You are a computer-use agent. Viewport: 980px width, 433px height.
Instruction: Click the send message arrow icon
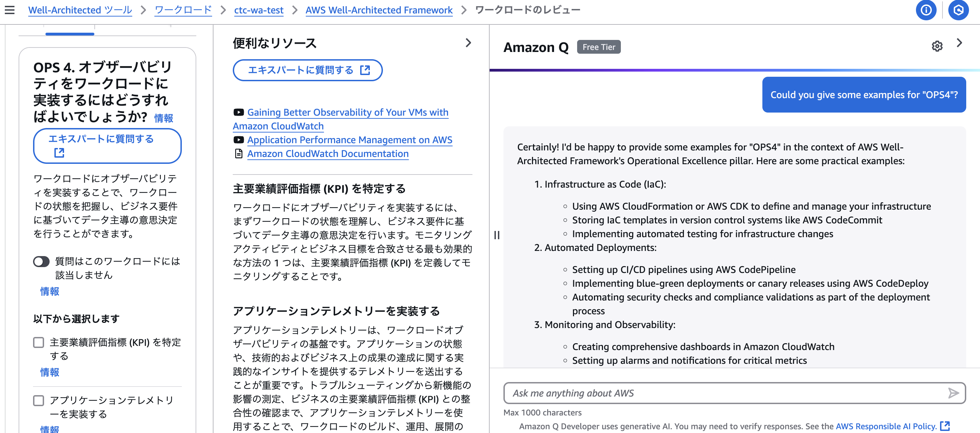[x=953, y=393]
